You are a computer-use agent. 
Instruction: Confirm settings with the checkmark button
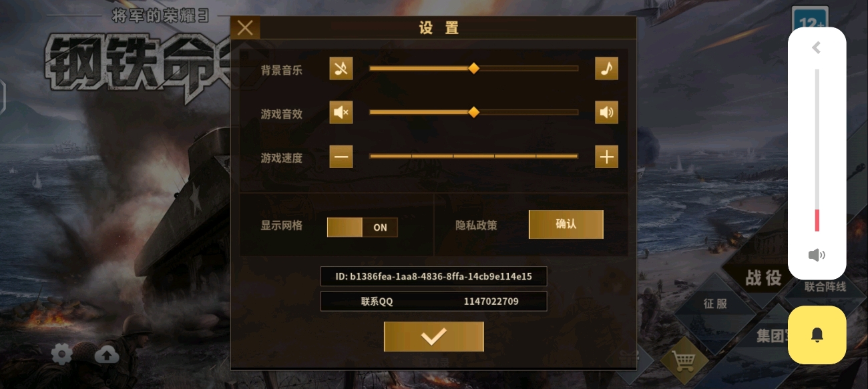click(433, 337)
